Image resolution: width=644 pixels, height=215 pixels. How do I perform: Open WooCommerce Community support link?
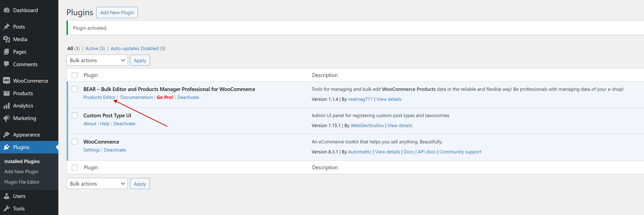(460, 152)
